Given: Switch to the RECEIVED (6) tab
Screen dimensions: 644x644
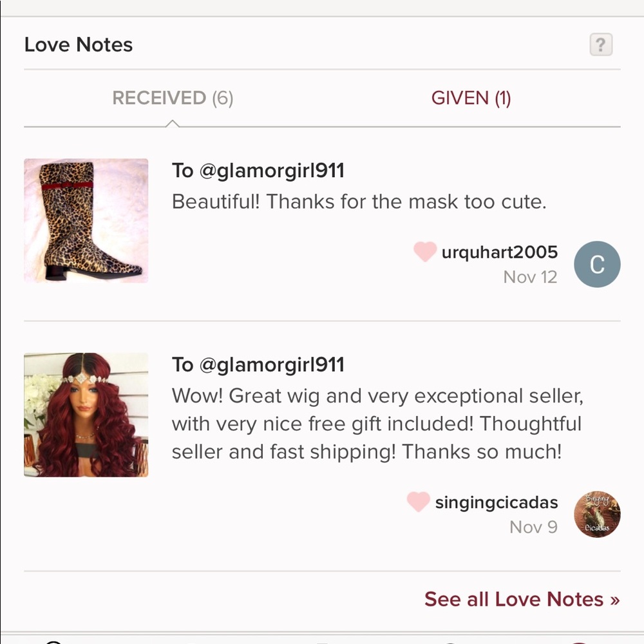Looking at the screenshot, I should 173,98.
